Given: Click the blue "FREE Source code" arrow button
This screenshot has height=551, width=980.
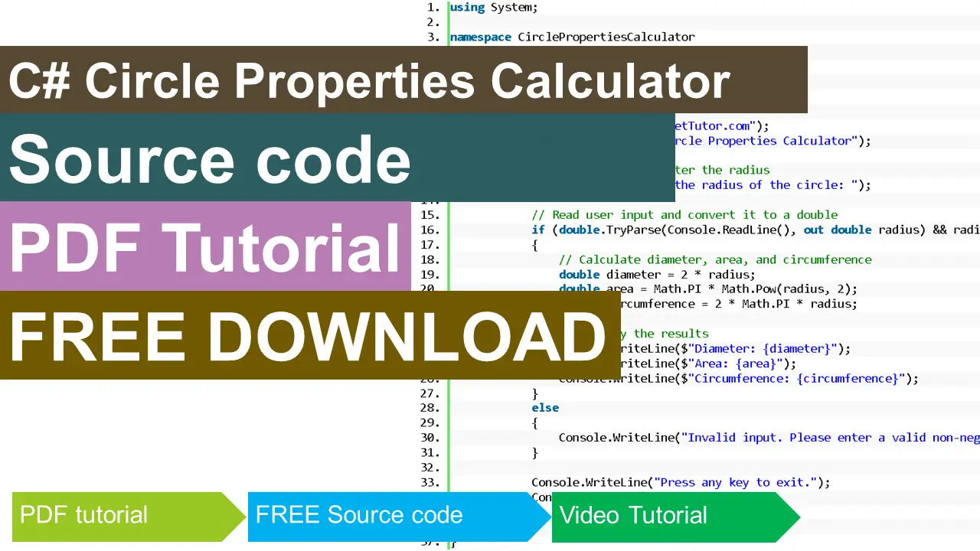Looking at the screenshot, I should point(399,517).
